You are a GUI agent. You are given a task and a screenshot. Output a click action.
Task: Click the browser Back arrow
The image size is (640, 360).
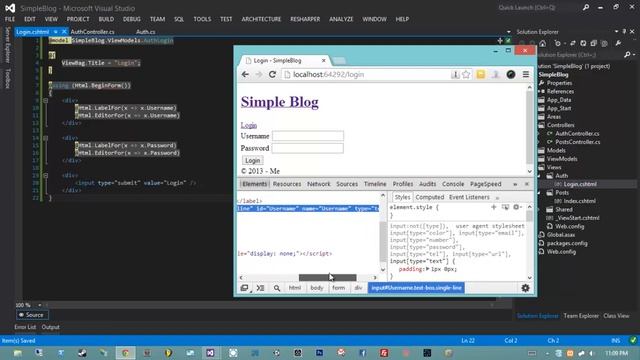245,74
